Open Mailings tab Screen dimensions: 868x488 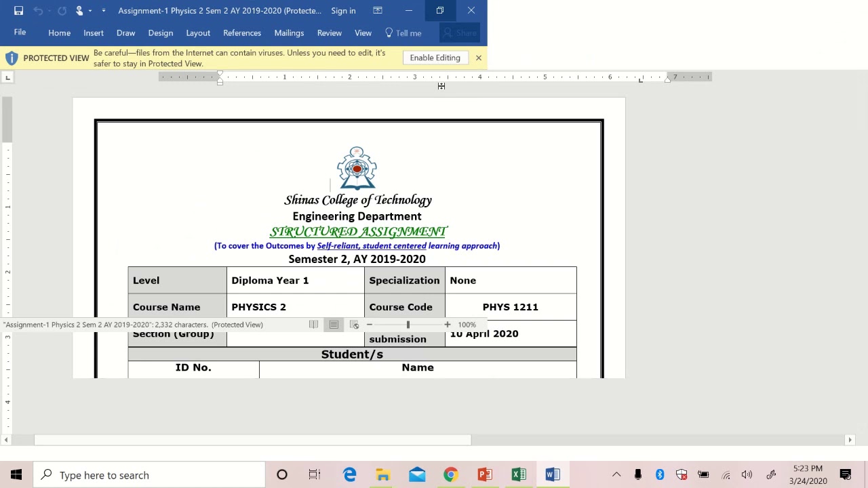coord(289,33)
